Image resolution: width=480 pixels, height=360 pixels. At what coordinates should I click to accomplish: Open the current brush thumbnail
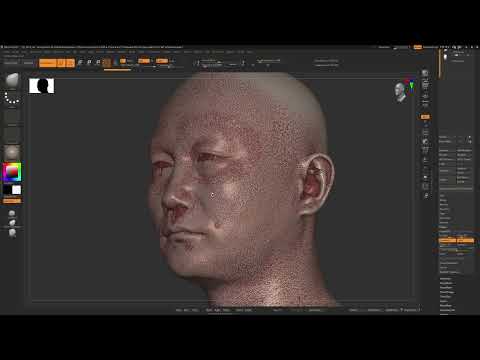12,81
